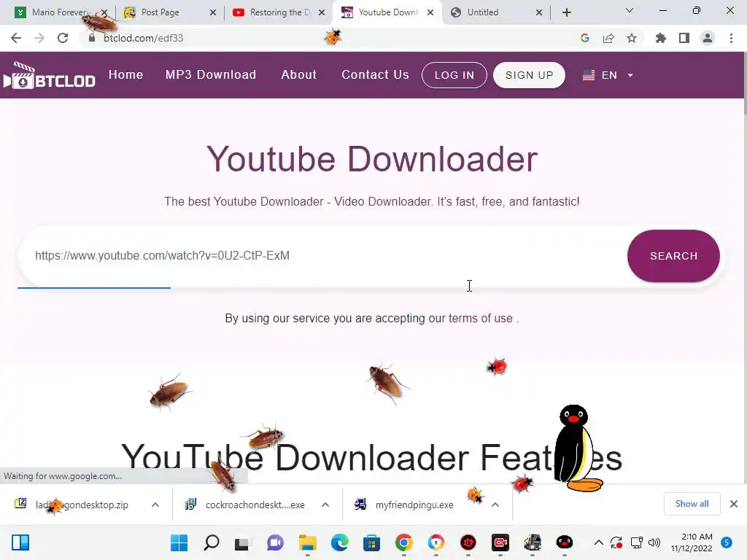Click the SEARCH button

pyautogui.click(x=673, y=256)
